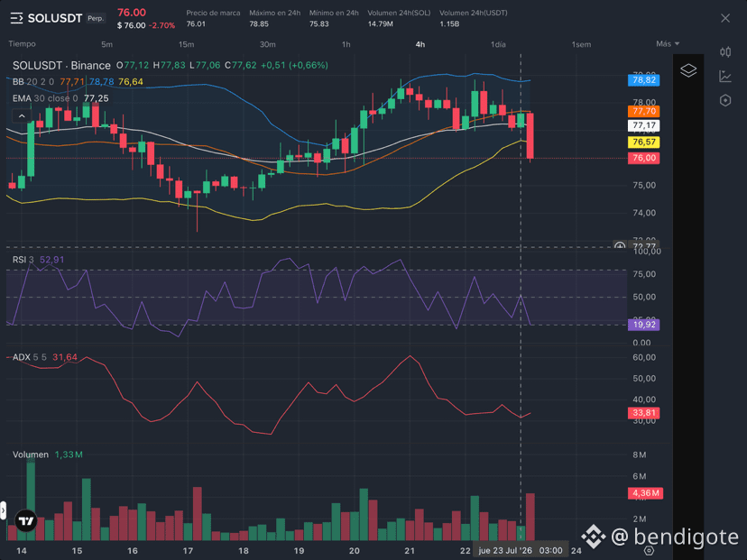Click the 76,00 red price label
The image size is (747, 560).
643,158
